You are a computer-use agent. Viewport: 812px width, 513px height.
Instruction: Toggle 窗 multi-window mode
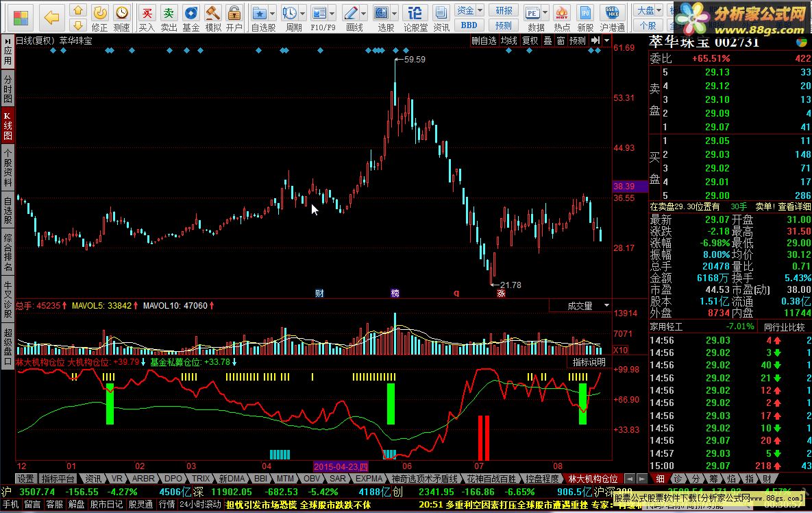pos(561,40)
